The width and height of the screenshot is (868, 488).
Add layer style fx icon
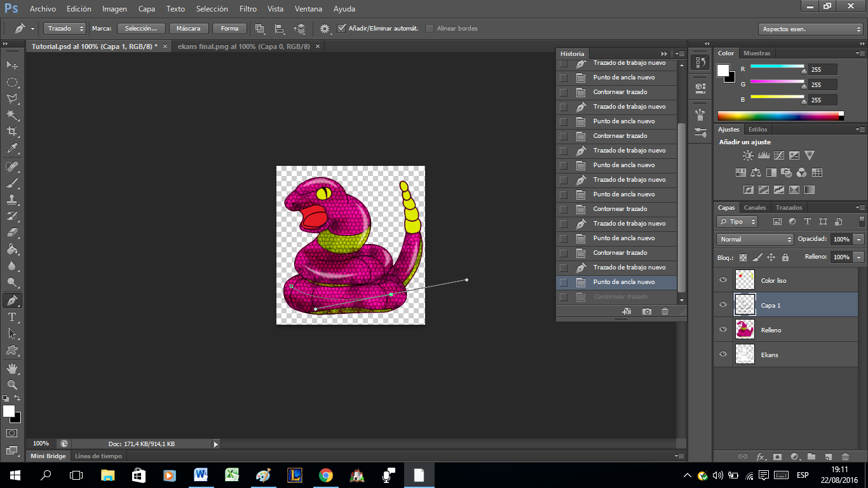[761, 456]
